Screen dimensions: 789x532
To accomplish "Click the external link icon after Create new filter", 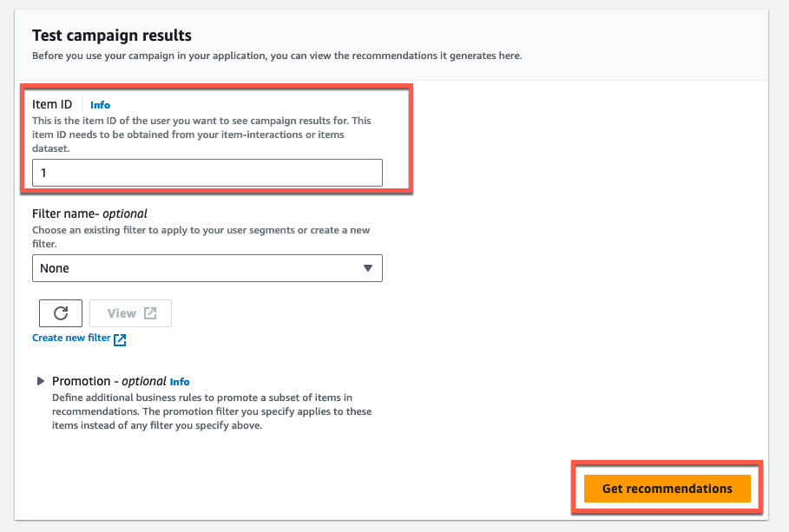I will tap(120, 339).
